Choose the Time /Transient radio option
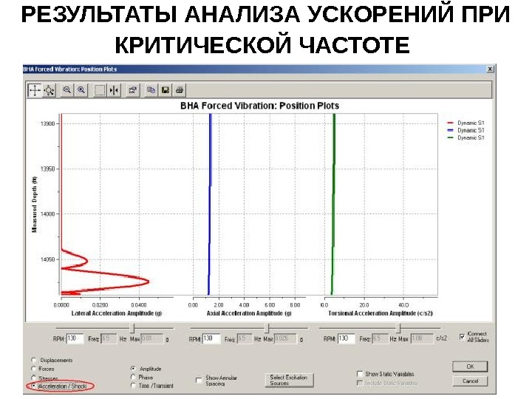532x399 pixels. click(x=133, y=386)
